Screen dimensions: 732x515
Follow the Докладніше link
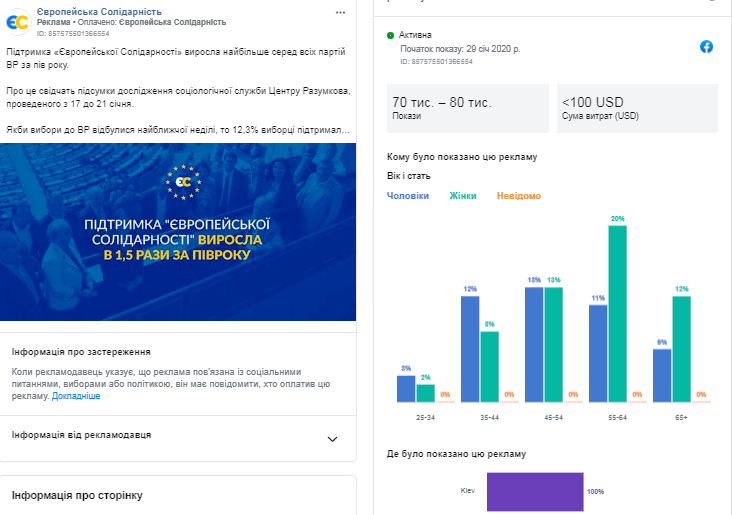tap(76, 396)
